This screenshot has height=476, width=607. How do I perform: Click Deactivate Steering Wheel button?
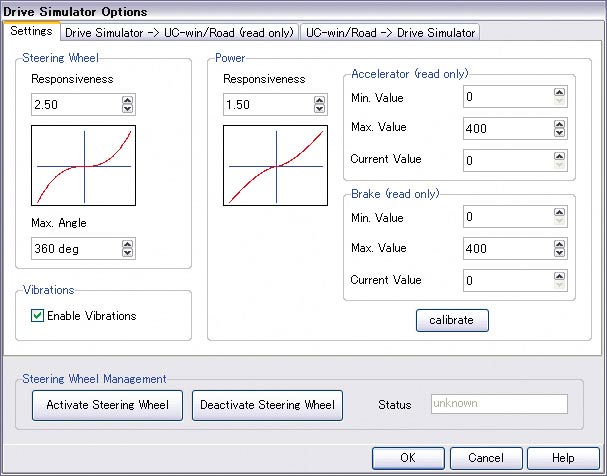(x=267, y=405)
